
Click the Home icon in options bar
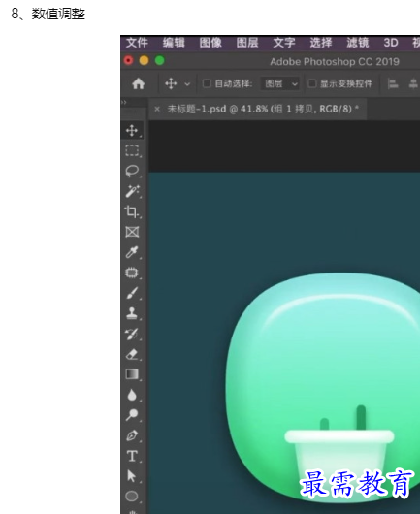(x=138, y=83)
